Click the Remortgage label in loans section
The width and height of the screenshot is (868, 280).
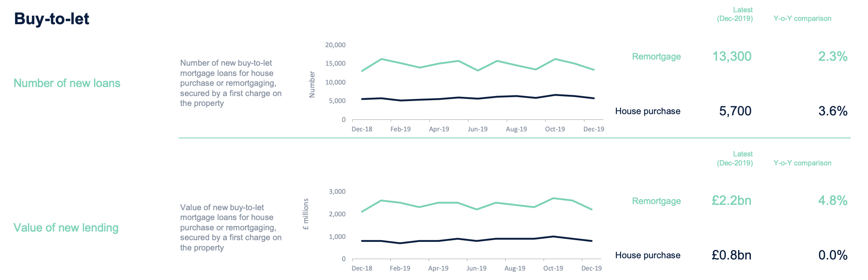pos(656,57)
